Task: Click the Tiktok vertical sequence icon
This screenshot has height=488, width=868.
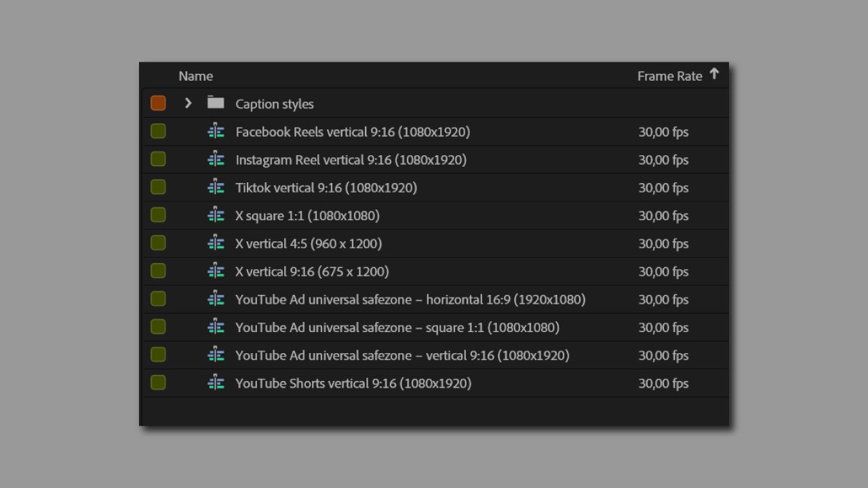Action: (216, 186)
